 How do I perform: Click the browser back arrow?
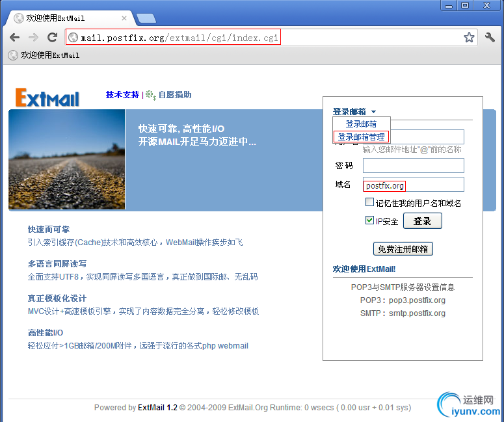[x=15, y=38]
